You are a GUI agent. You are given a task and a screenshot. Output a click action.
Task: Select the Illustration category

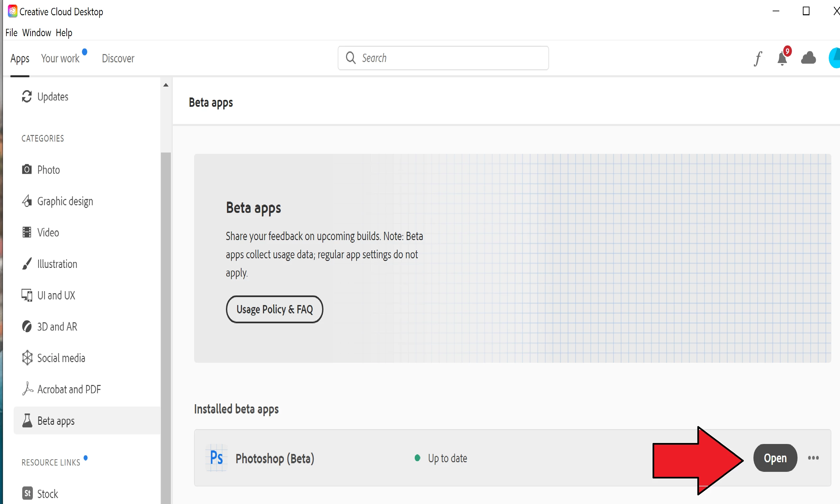point(57,264)
